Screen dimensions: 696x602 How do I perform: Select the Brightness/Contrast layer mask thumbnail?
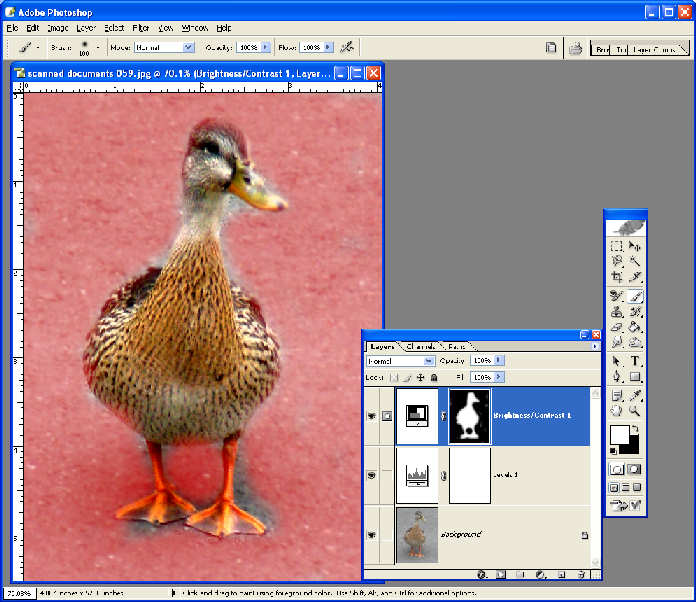click(x=469, y=416)
